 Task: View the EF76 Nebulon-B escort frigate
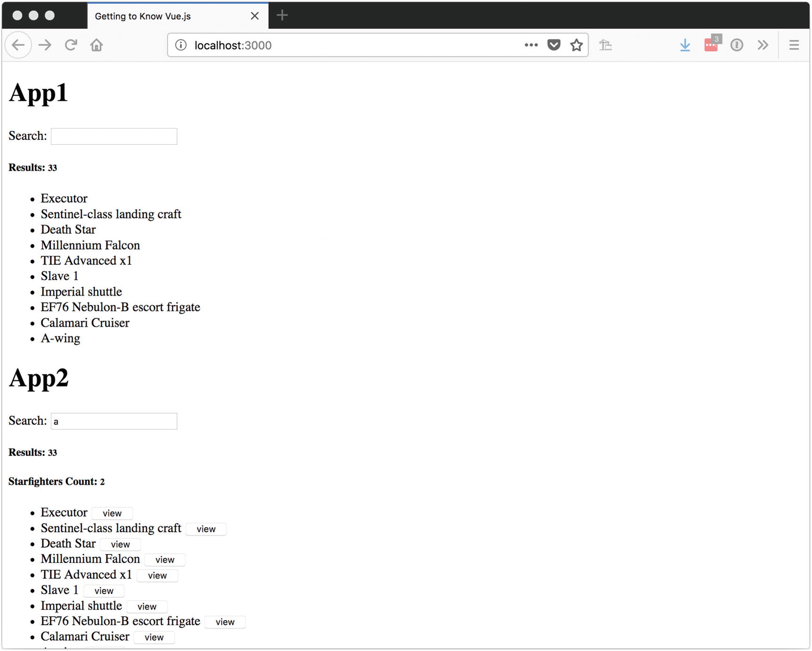[x=225, y=622]
